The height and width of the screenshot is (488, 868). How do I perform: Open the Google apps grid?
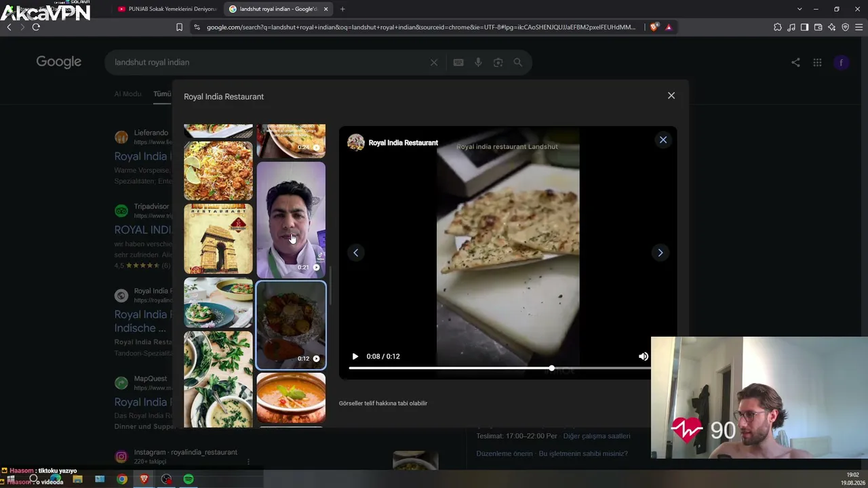(x=818, y=62)
